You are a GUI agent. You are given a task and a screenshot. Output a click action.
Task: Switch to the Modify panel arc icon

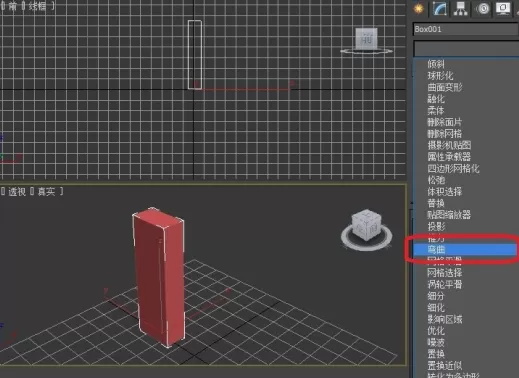tap(440, 8)
